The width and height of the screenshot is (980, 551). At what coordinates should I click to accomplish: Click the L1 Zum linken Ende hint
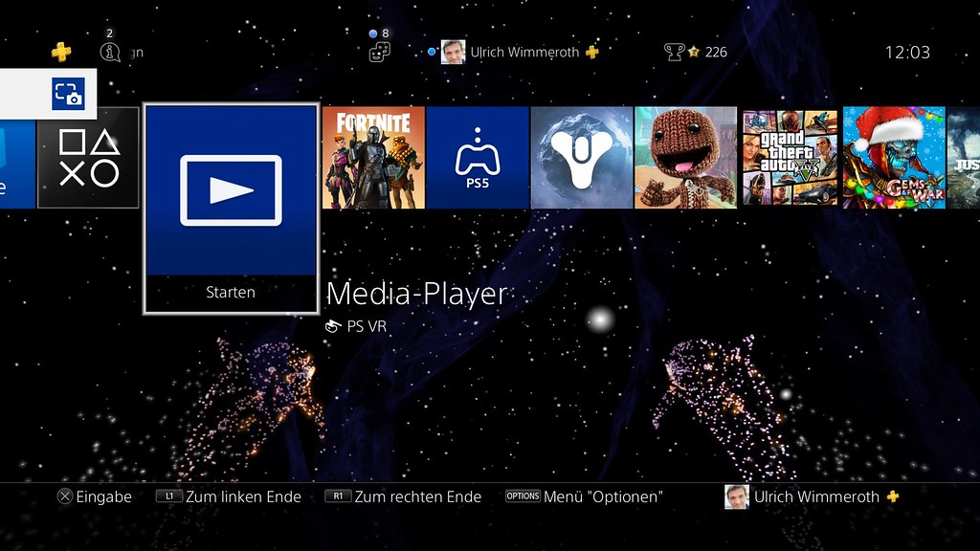tap(229, 496)
